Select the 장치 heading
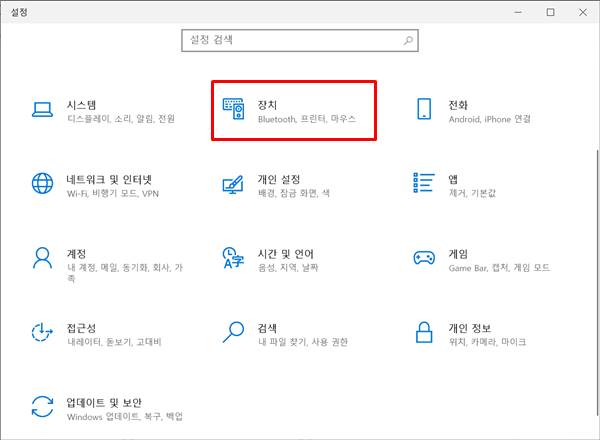The height and width of the screenshot is (440, 600). click(267, 105)
